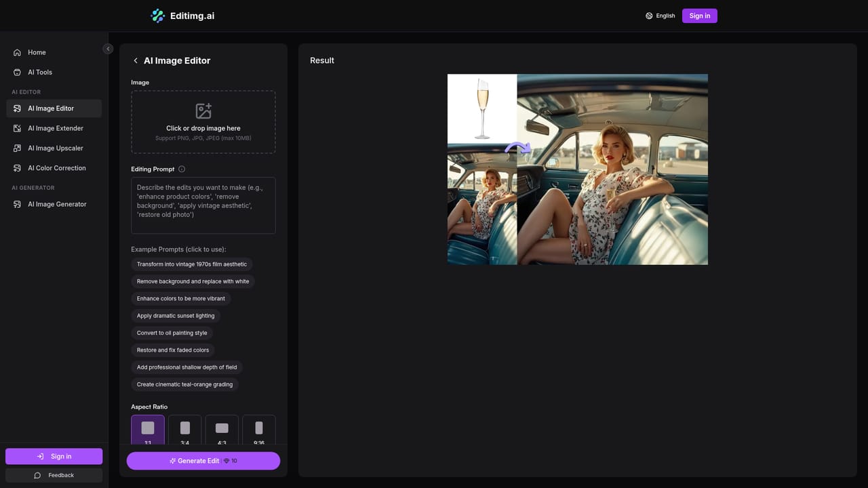This screenshot has width=868, height=488.
Task: Go back using the arrow beside AI Image Editor
Action: click(x=136, y=61)
